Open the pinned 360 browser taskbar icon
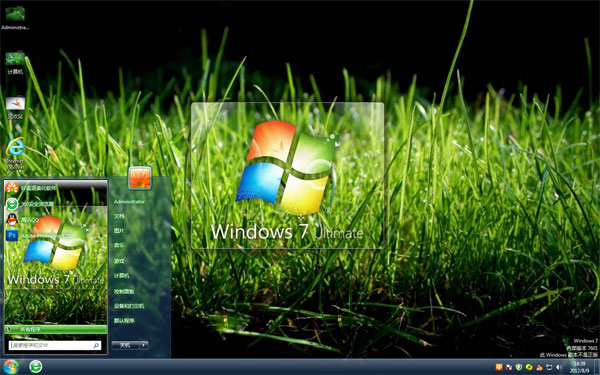 point(36,367)
